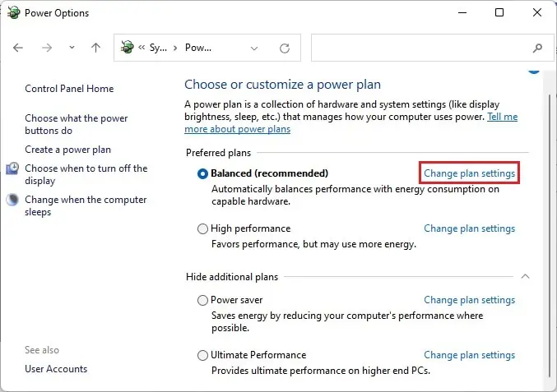Click the Forward navigation arrow

(x=46, y=48)
